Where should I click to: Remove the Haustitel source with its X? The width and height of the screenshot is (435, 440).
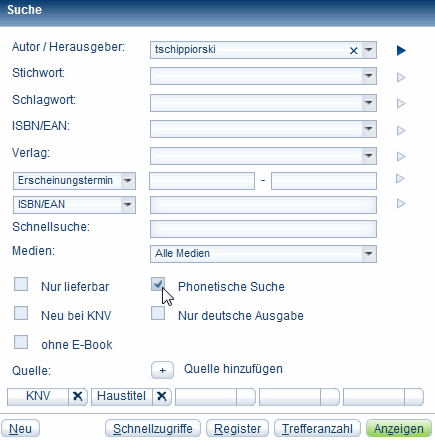click(162, 396)
